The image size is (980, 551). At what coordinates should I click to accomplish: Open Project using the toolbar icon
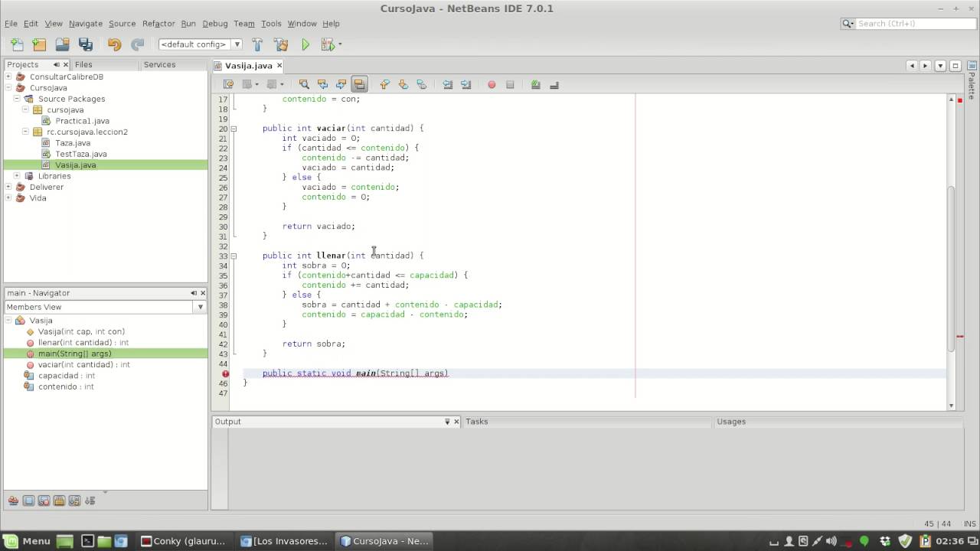pos(62,44)
